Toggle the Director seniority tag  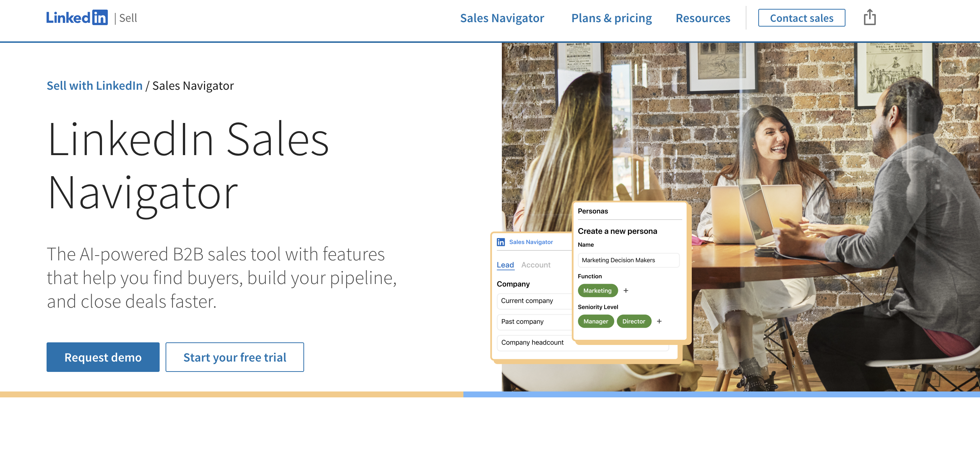633,321
